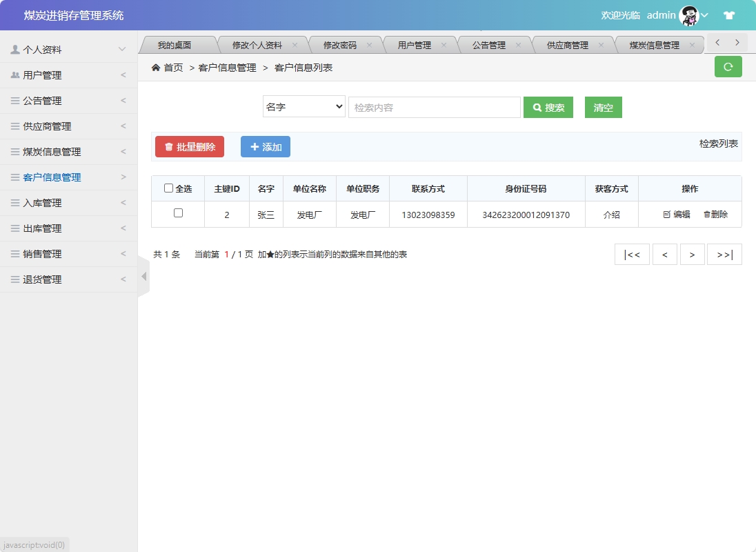Viewport: 756px width, 552px height.
Task: Open the 名字 search field dropdown
Action: tap(304, 107)
